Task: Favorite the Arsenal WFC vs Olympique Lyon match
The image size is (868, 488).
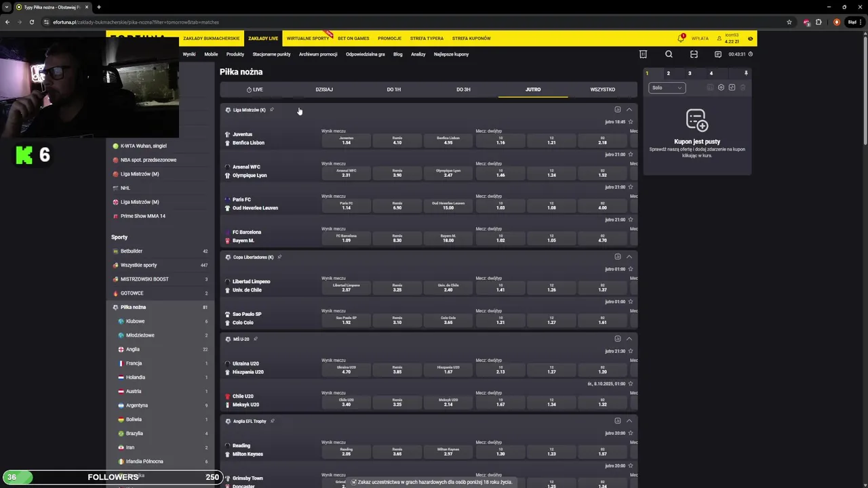Action: click(631, 155)
